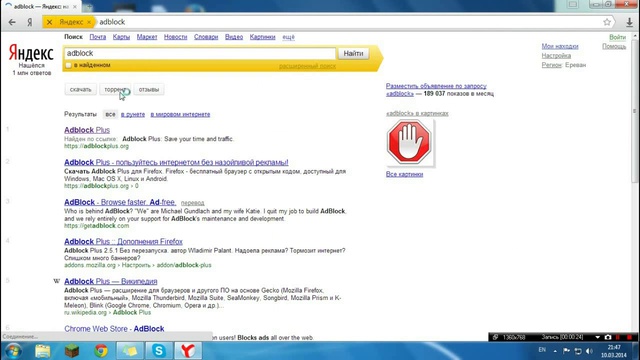Click the Найти search button
640x360 pixels.
click(x=353, y=53)
